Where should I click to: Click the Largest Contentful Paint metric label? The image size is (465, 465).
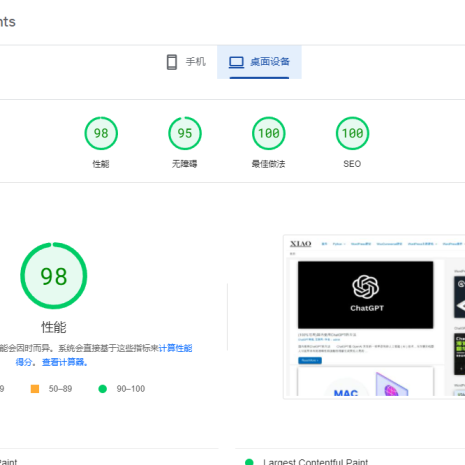pyautogui.click(x=315, y=462)
